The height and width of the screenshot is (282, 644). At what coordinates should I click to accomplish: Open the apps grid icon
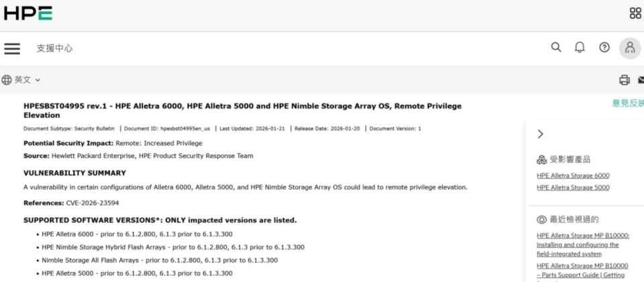coord(635,13)
